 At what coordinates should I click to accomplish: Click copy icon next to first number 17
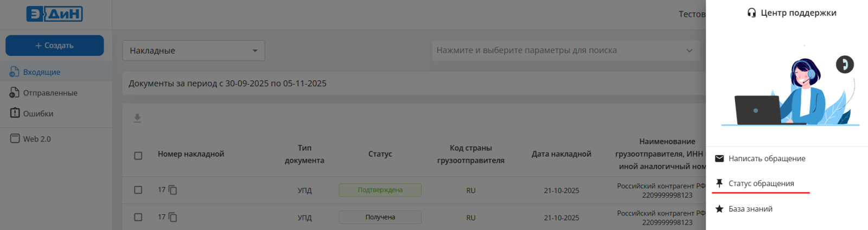pyautogui.click(x=173, y=190)
